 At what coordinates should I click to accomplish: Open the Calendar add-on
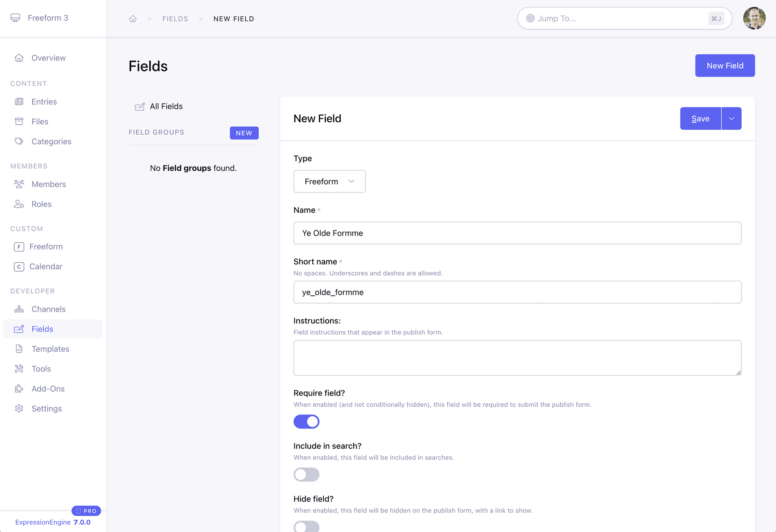46,266
